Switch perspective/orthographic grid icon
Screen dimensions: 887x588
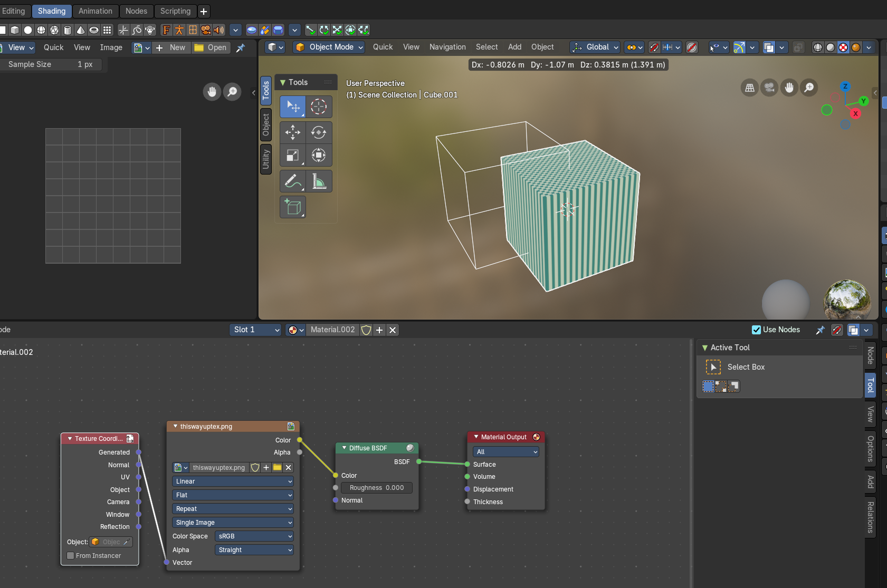click(x=750, y=88)
